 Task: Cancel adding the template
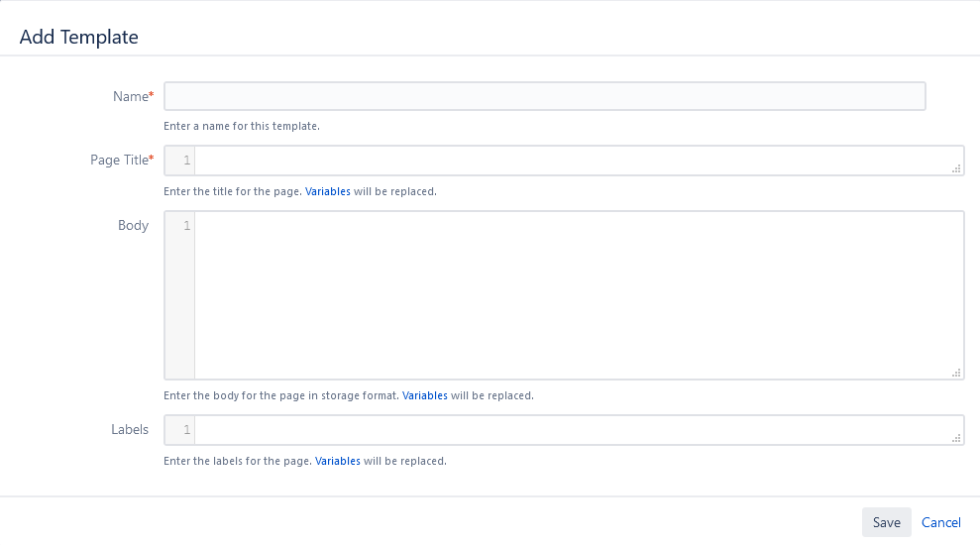940,522
